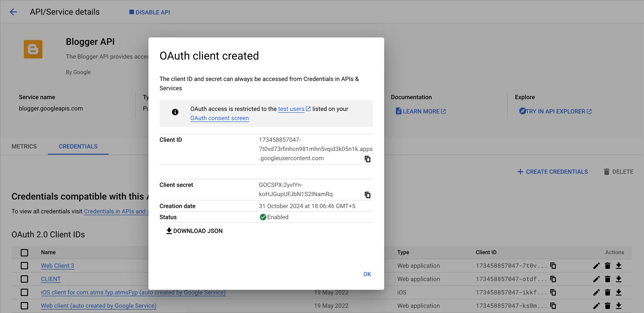The width and height of the screenshot is (644, 313).
Task: Open TRY IN API EXPLORER link
Action: click(x=555, y=111)
